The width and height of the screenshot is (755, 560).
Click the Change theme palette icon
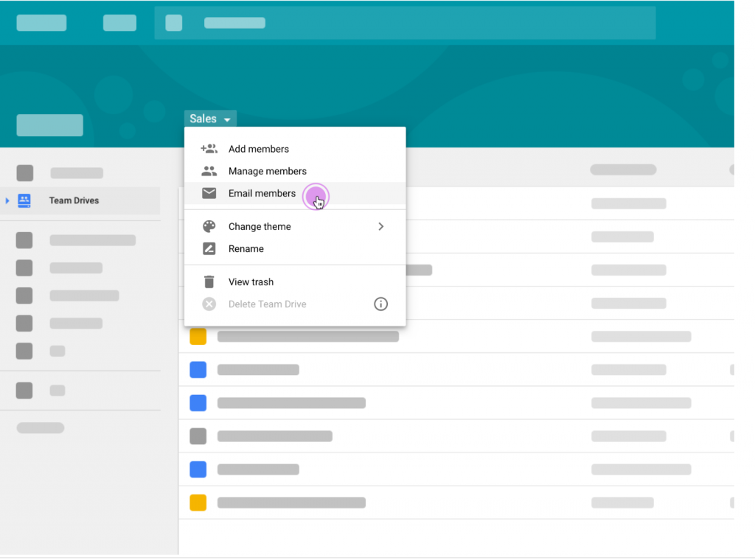click(x=209, y=226)
